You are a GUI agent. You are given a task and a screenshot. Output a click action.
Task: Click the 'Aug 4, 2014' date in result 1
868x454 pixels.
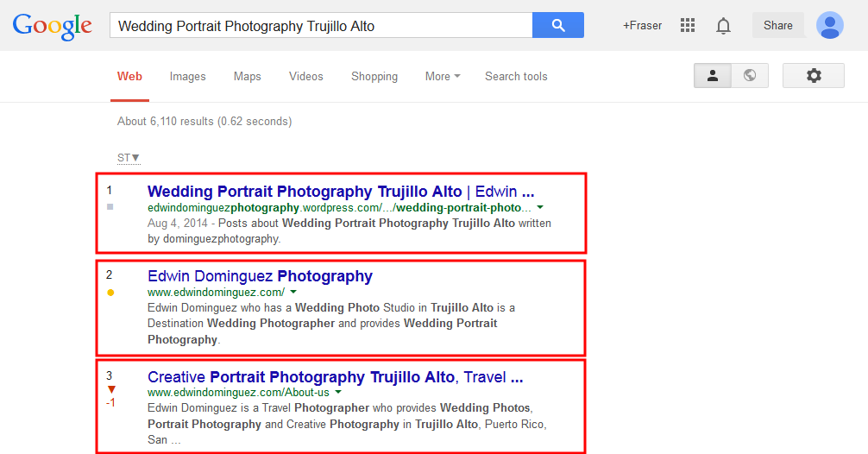177,224
